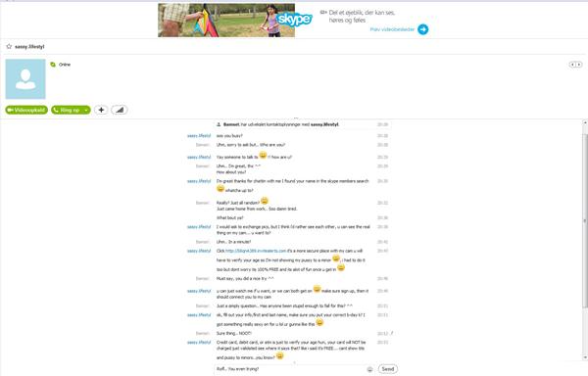
Task: Open call quality signal bars icon
Action: tap(120, 110)
